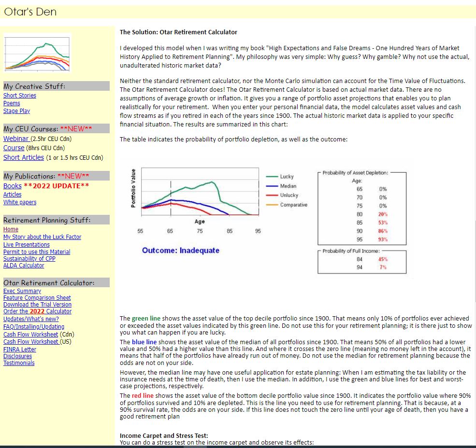Open the Poems link
The width and height of the screenshot is (476, 448).
(12, 103)
